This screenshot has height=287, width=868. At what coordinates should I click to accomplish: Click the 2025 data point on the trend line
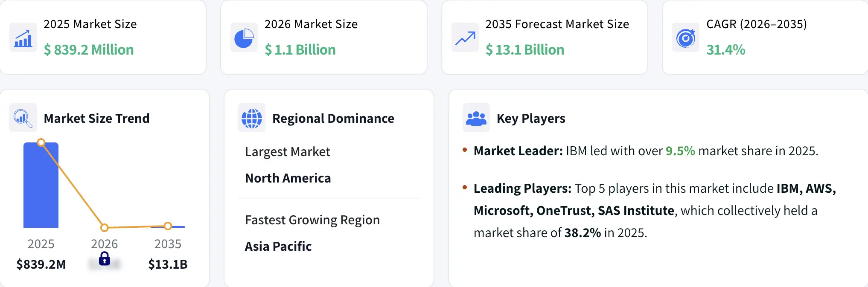[41, 142]
